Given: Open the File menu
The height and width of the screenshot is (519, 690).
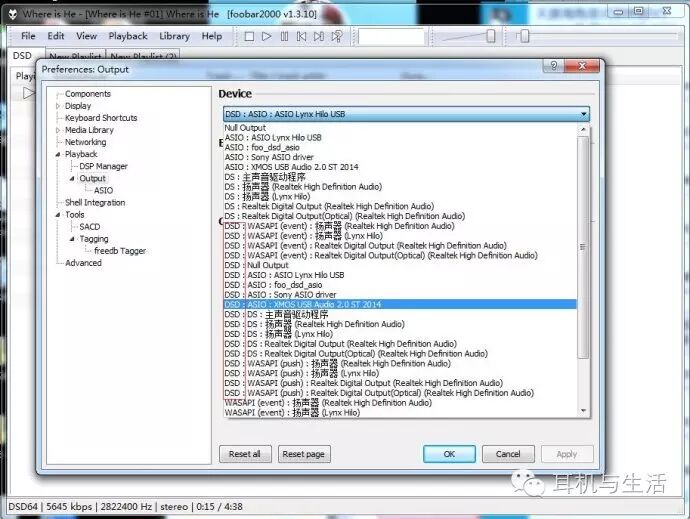Looking at the screenshot, I should pyautogui.click(x=28, y=36).
